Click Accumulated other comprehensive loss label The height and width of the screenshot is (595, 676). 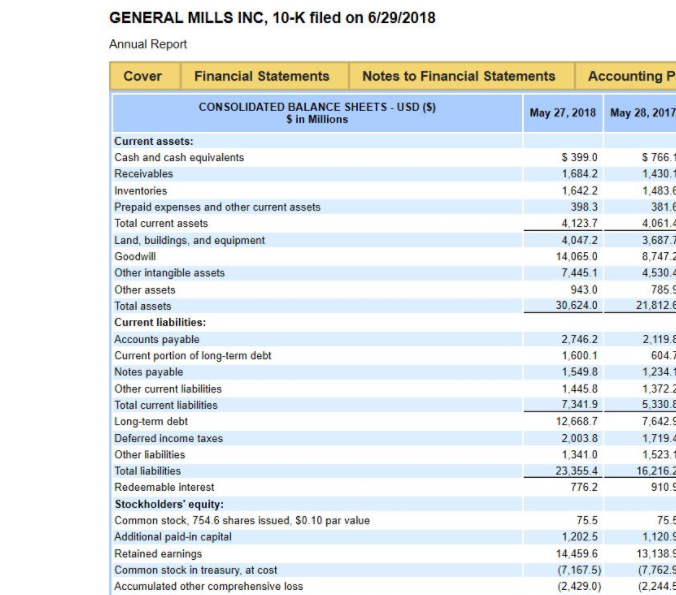[209, 586]
